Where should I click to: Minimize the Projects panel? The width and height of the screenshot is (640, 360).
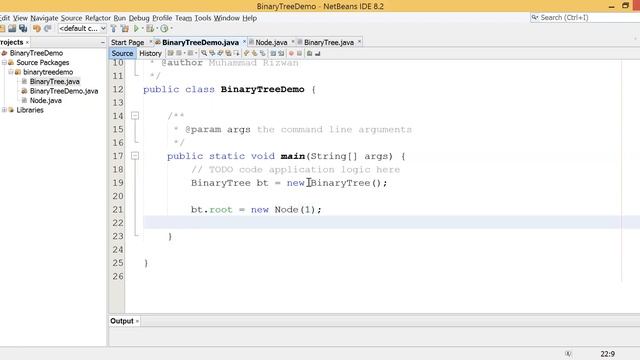(102, 42)
